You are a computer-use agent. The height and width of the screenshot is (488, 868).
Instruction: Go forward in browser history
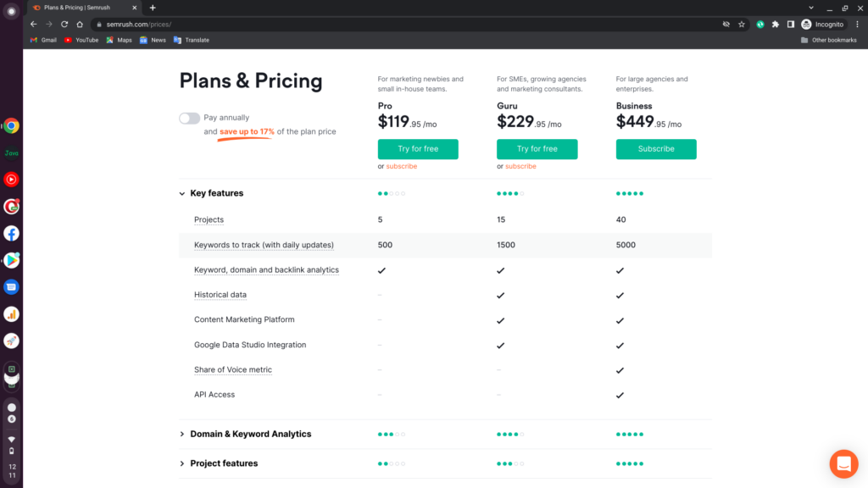[x=49, y=25]
